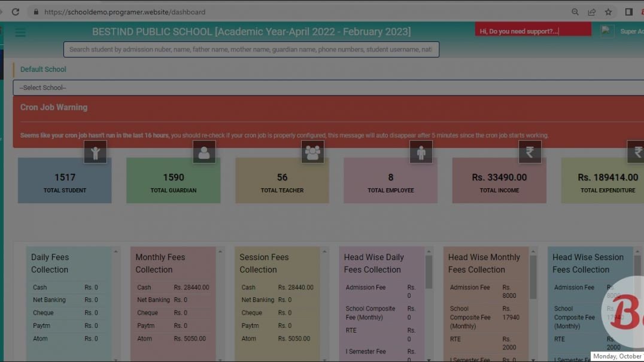Click the BESTIND PUBLIC SCHOOL header link
The image size is (644, 362).
(252, 31)
